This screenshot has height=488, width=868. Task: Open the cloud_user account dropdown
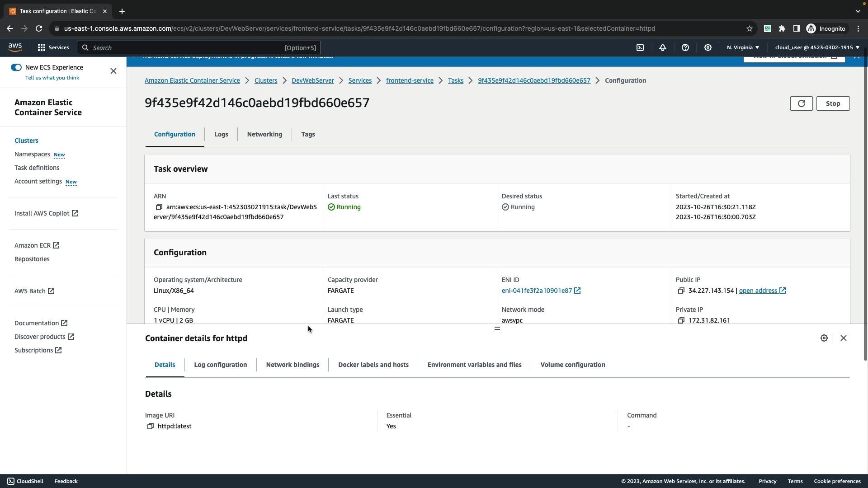(817, 47)
